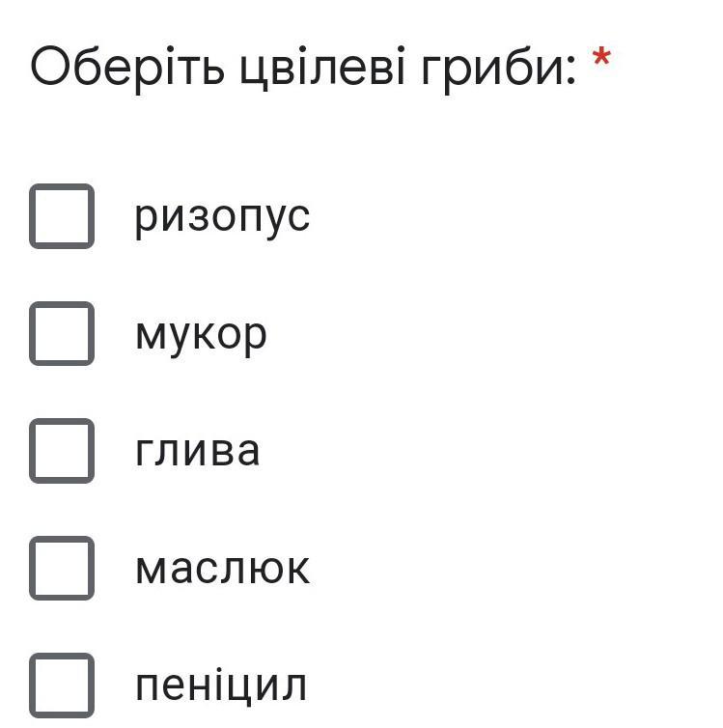Mark the пеніцил checkbox
The height and width of the screenshot is (728, 723).
[x=62, y=686]
